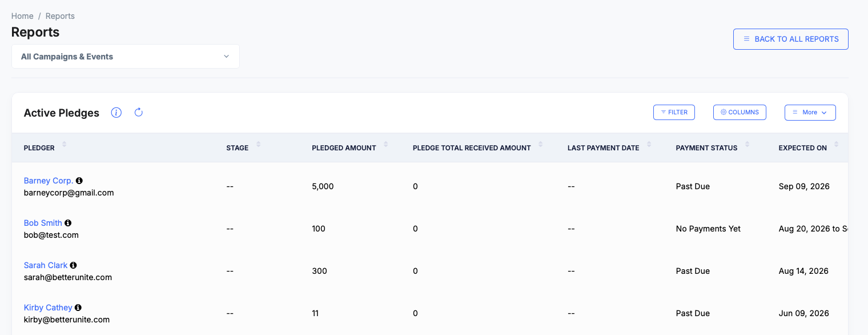The height and width of the screenshot is (335, 868).
Task: Open Barney Corp. pledger profile
Action: pyautogui.click(x=49, y=181)
